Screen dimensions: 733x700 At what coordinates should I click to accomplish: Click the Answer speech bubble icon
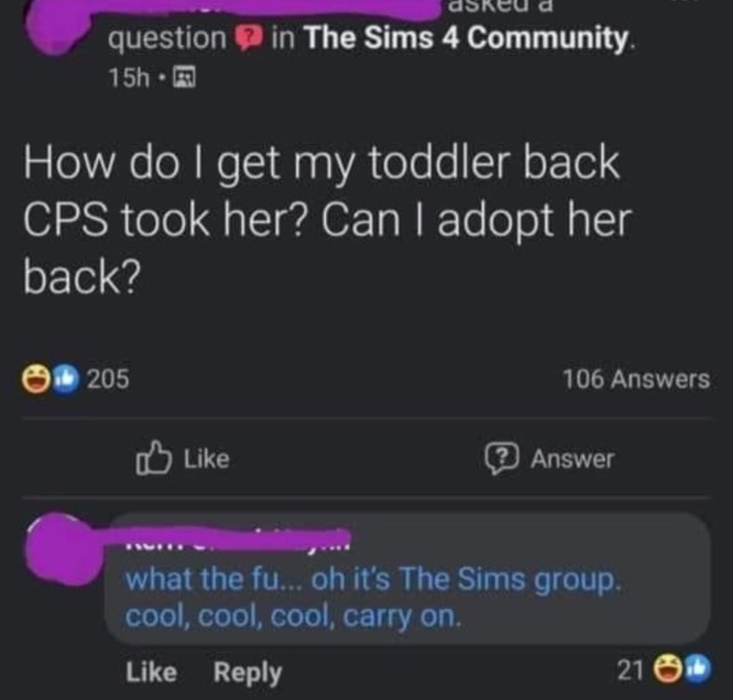click(x=501, y=458)
